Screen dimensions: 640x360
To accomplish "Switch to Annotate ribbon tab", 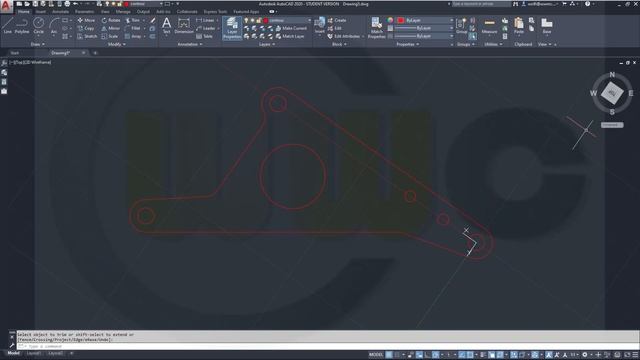I will [x=60, y=12].
